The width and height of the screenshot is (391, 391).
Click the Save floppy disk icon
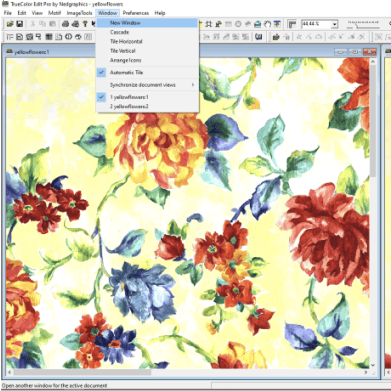click(x=19, y=24)
